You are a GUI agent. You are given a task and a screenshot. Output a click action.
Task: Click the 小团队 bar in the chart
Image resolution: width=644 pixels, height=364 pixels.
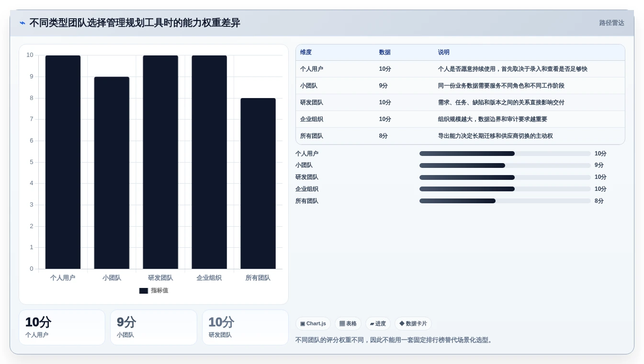coord(112,173)
